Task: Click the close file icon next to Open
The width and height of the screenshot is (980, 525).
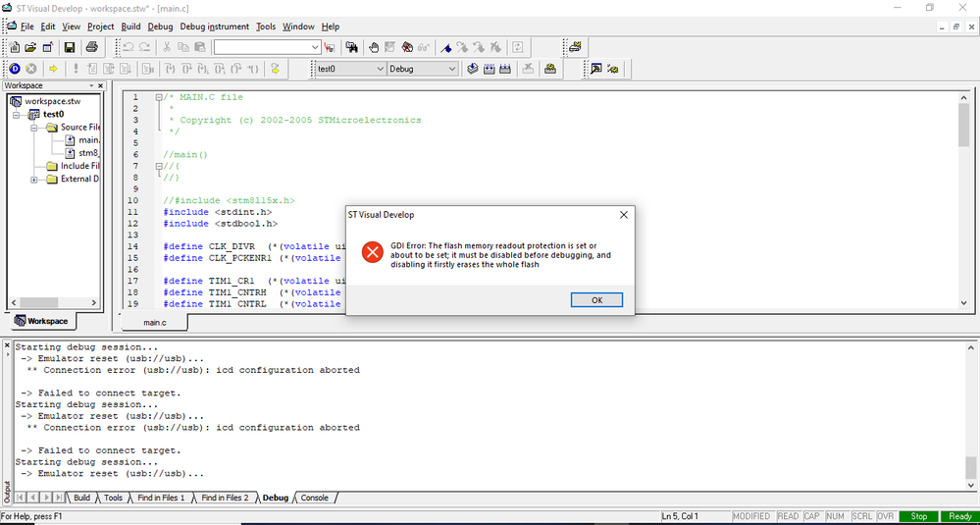Action: (47, 47)
